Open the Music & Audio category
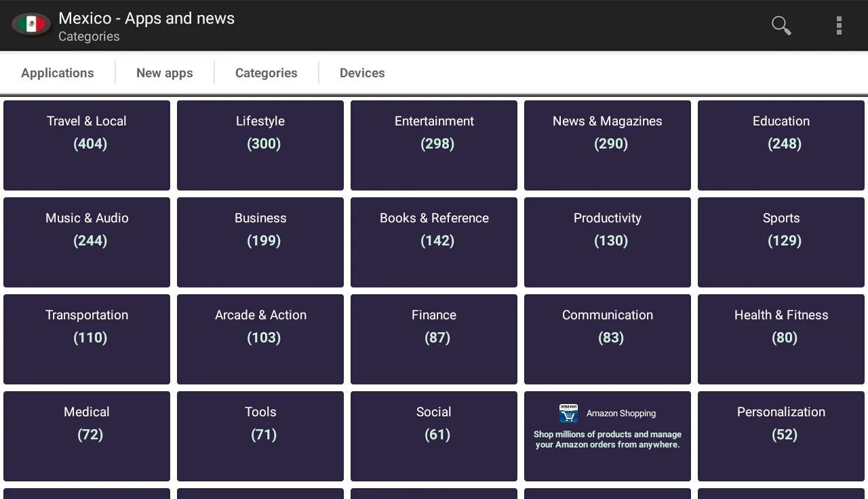 tap(87, 242)
